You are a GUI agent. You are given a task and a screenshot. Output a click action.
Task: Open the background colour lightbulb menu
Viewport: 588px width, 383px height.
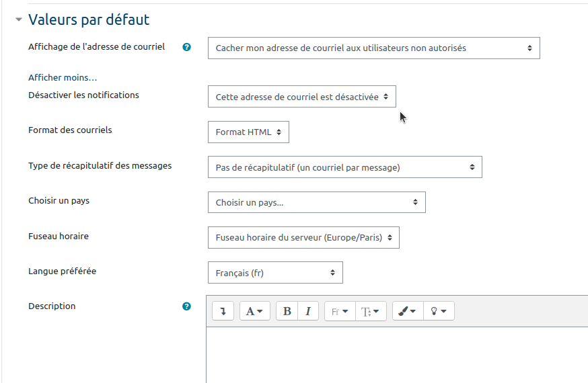point(439,311)
